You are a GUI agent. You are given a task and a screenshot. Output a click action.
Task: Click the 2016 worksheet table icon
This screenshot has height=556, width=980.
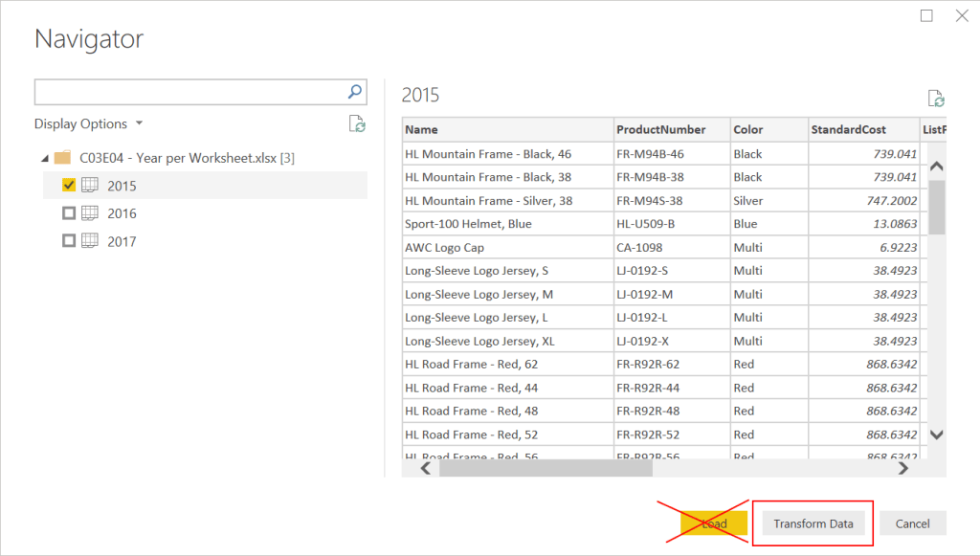click(90, 213)
